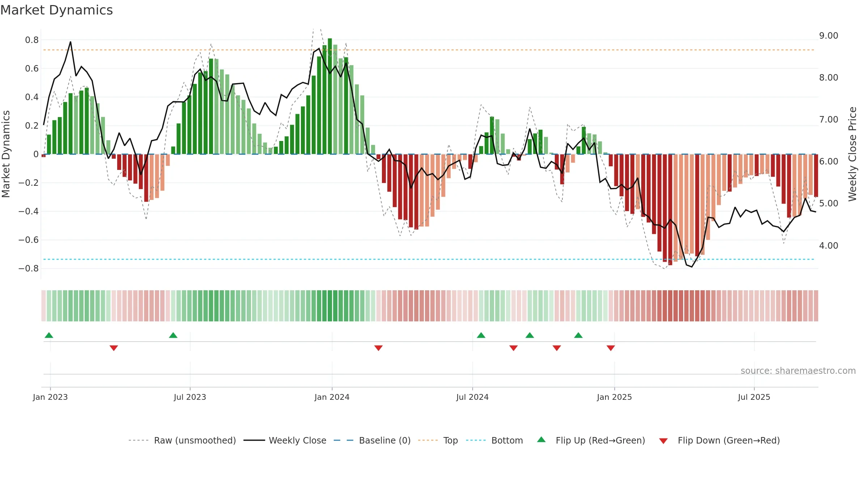Click the last red flip-down triangle before Jan 2025
Image resolution: width=868 pixels, height=488 pixels.
[x=611, y=348]
